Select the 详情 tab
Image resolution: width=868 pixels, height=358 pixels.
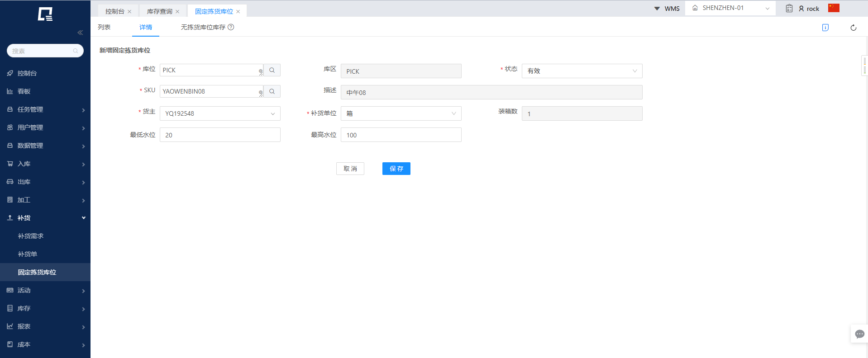tap(146, 27)
